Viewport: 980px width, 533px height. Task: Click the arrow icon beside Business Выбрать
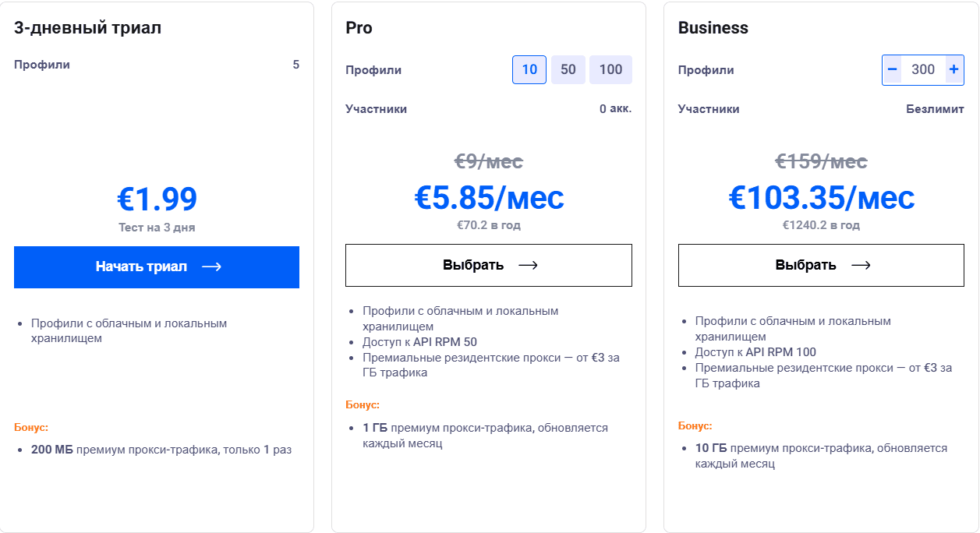[861, 265]
